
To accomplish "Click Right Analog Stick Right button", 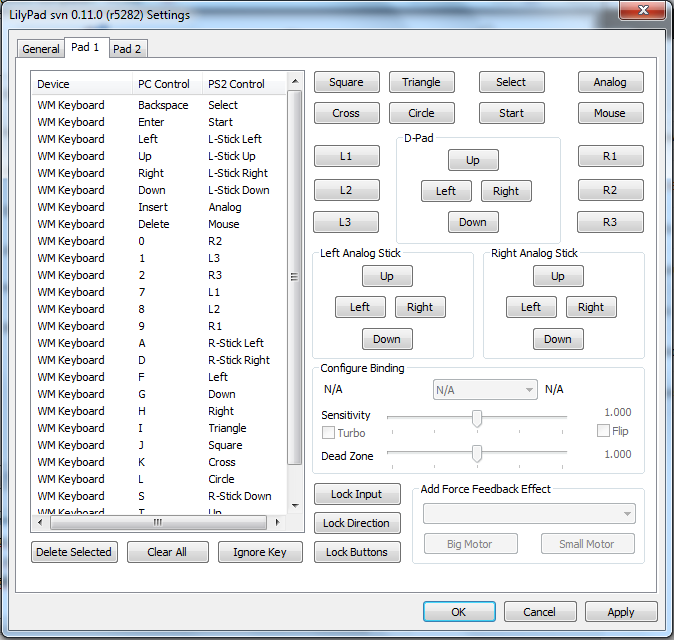I will (591, 307).
